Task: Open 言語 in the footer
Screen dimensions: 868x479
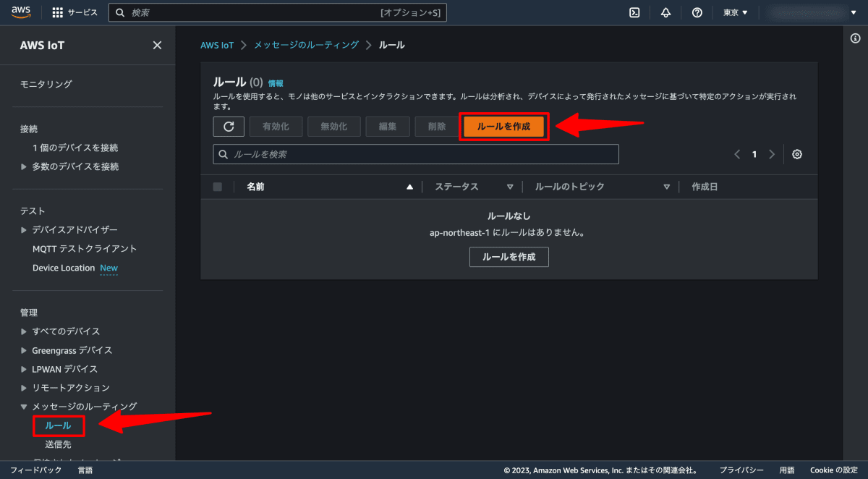Action: pos(85,470)
